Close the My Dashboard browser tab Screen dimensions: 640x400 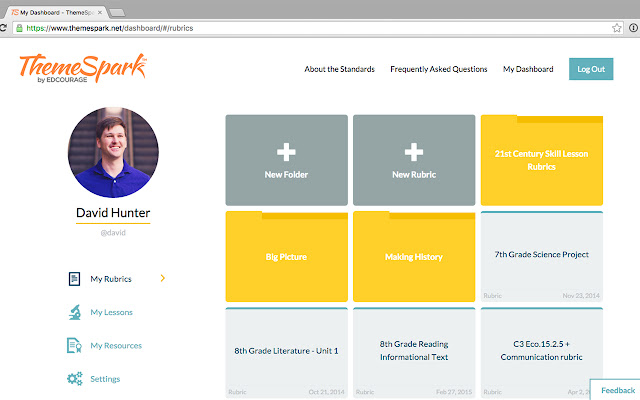click(100, 13)
